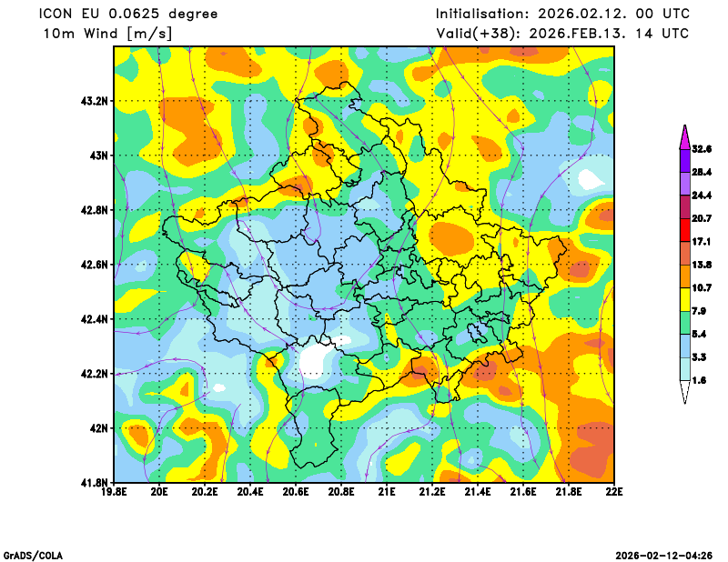Click the 21E longitude axis label

coord(387,494)
